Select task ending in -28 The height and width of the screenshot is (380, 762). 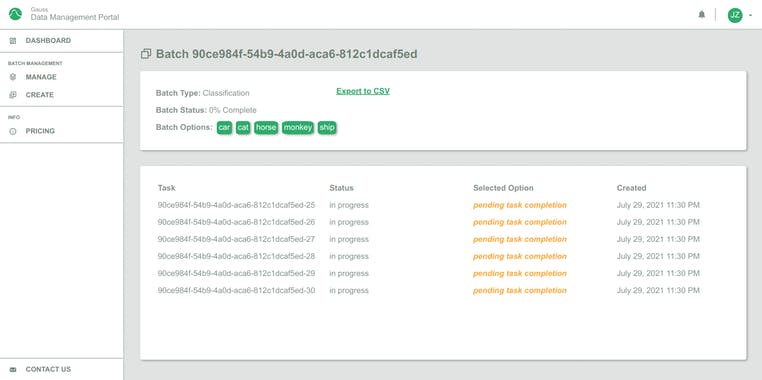click(236, 257)
